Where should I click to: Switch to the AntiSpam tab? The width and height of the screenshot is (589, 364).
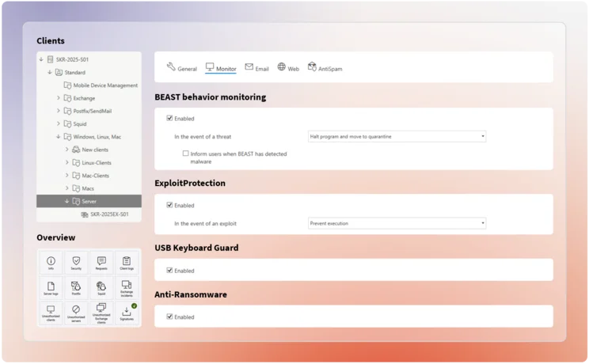click(x=325, y=67)
